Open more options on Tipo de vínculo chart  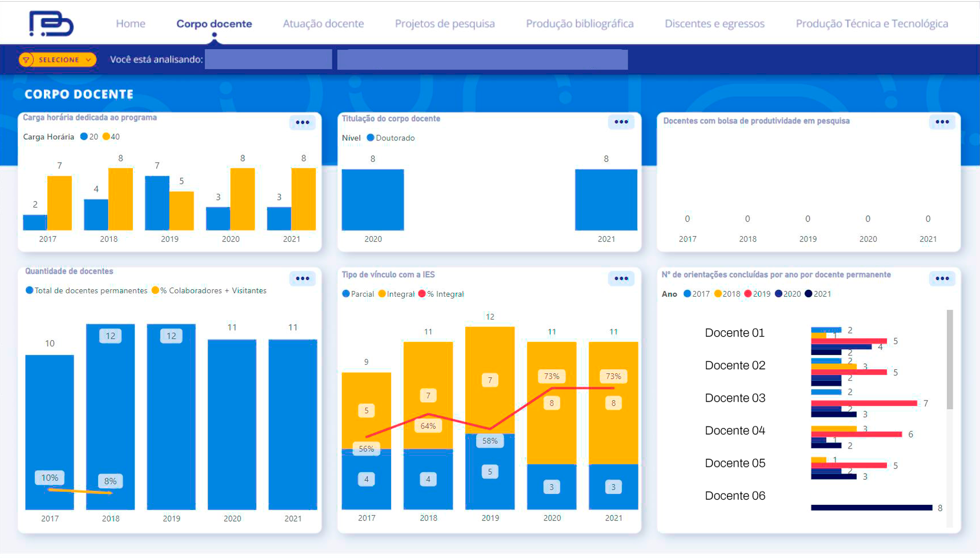point(621,278)
